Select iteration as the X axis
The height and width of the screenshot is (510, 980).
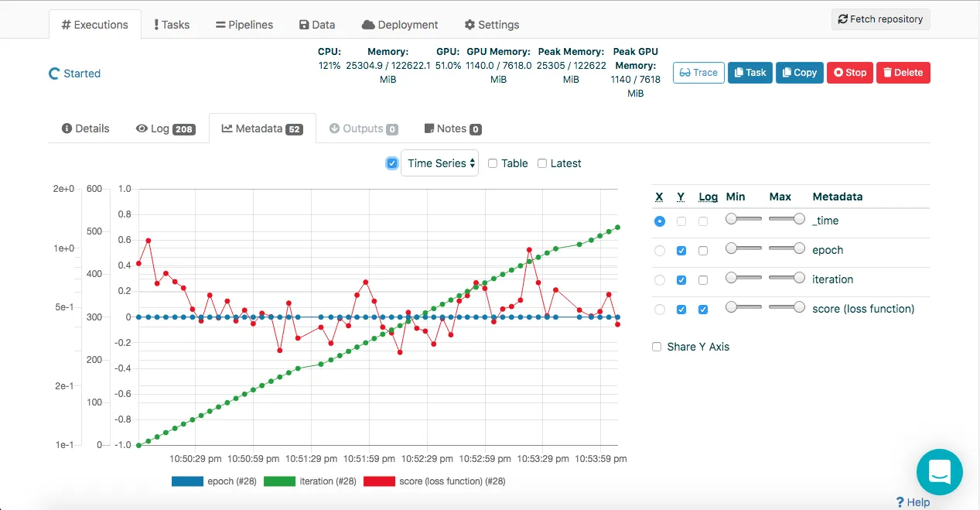pyautogui.click(x=660, y=280)
